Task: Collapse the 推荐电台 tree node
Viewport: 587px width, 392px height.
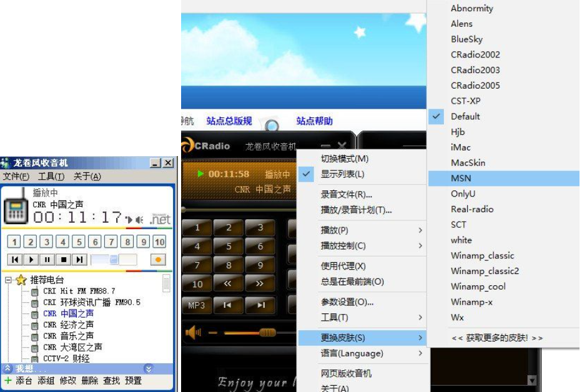Action: pos(8,280)
